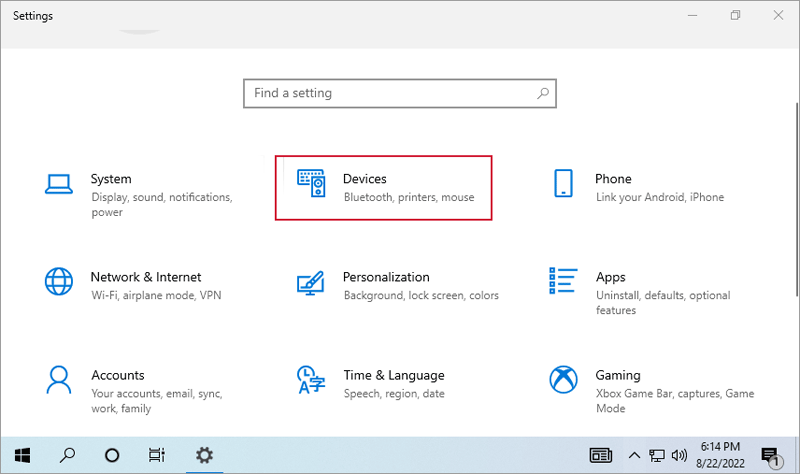
Task: Open the taskbar clock showing 6:14 PM
Action: [720, 455]
